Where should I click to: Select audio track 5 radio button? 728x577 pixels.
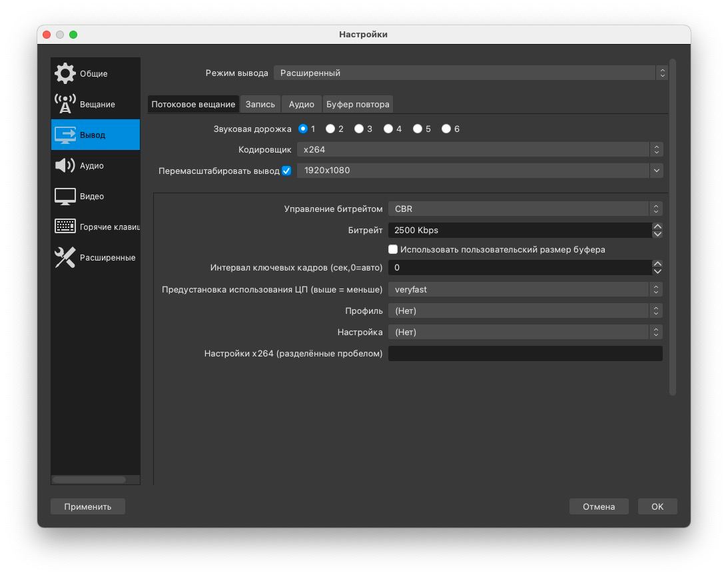(x=418, y=129)
